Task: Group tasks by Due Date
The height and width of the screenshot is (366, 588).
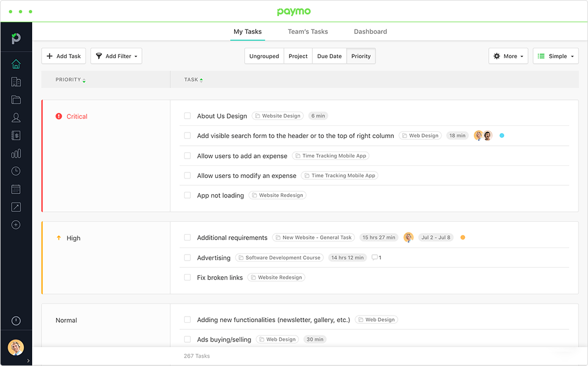Action: pos(328,55)
